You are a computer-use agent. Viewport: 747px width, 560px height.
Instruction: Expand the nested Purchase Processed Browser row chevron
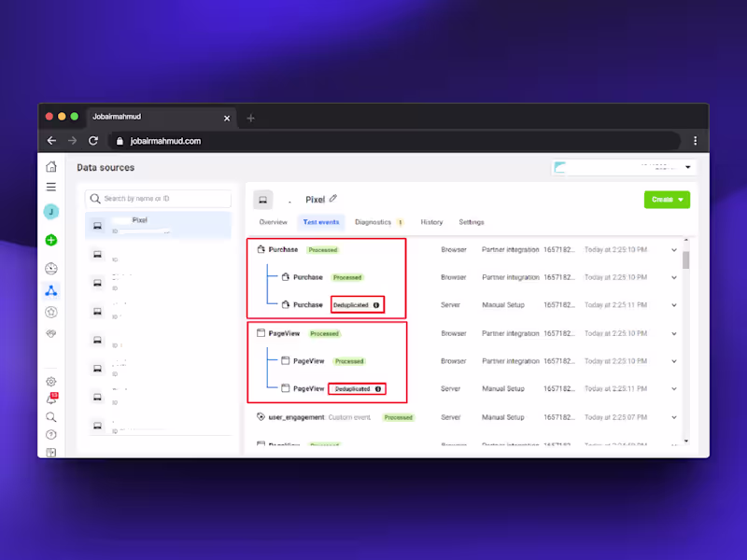[x=674, y=277]
